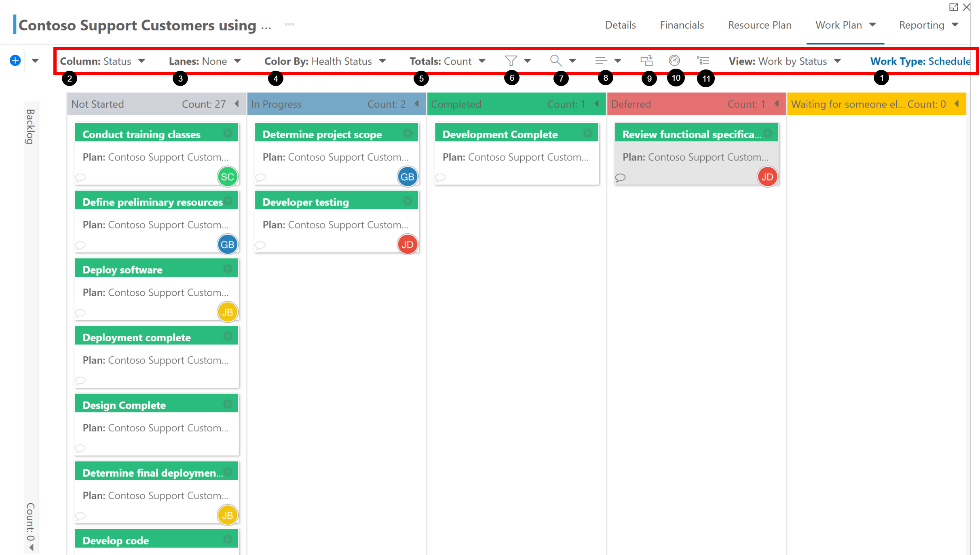Viewport: 980px width, 555px height.
Task: Open gear on Developer testing card
Action: click(x=408, y=200)
